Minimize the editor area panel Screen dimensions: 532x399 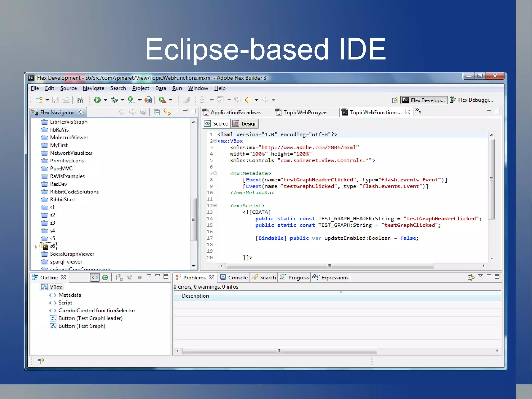[x=489, y=110]
